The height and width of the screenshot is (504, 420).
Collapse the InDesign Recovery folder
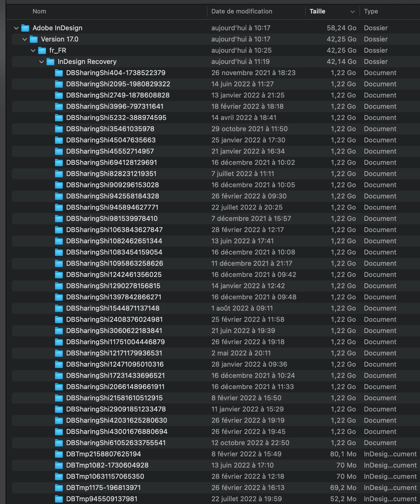point(41,62)
